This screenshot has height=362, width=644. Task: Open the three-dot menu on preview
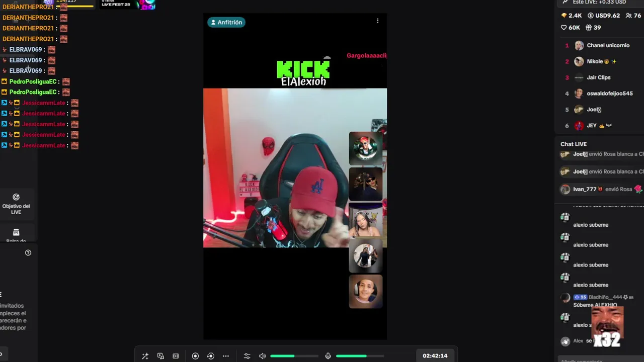coord(378,21)
